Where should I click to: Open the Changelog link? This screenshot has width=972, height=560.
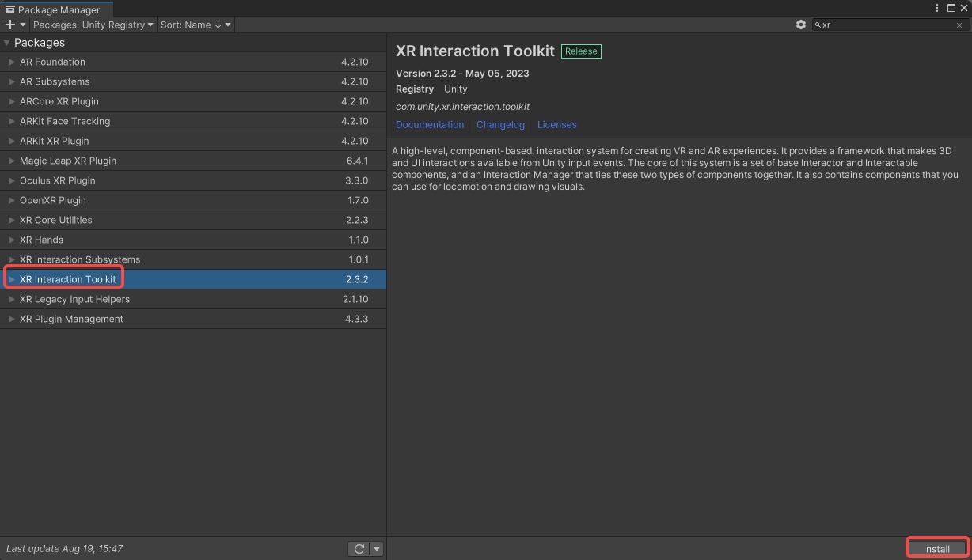click(x=500, y=125)
